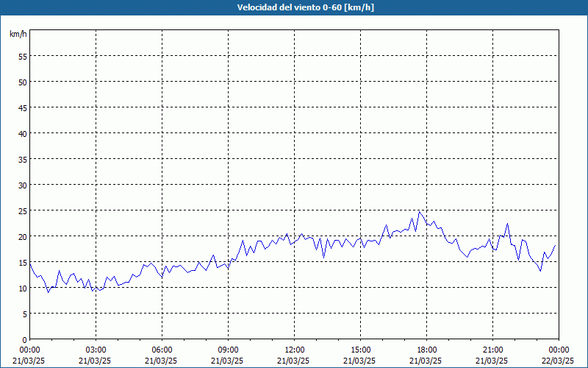Select the 40 y-axis tick label
The image size is (588, 368).
22,133
